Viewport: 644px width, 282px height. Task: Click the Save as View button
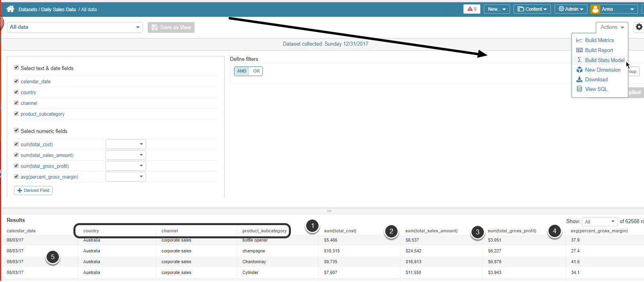click(x=171, y=27)
